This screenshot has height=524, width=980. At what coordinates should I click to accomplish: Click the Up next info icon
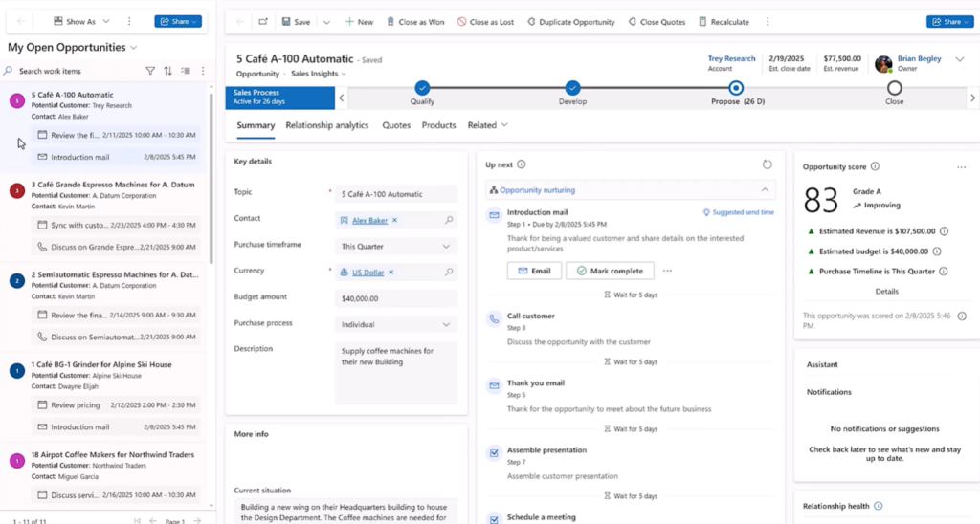(x=522, y=164)
